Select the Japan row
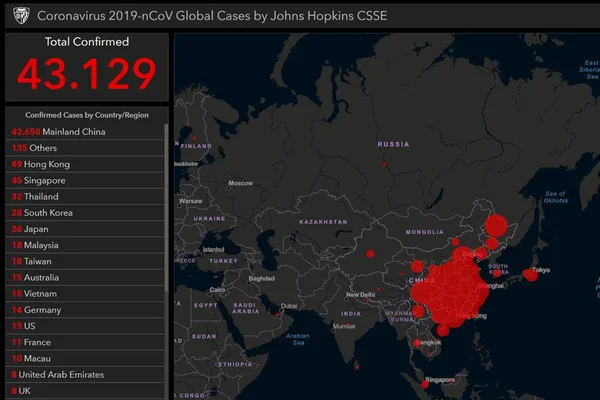600x400 pixels. point(85,229)
